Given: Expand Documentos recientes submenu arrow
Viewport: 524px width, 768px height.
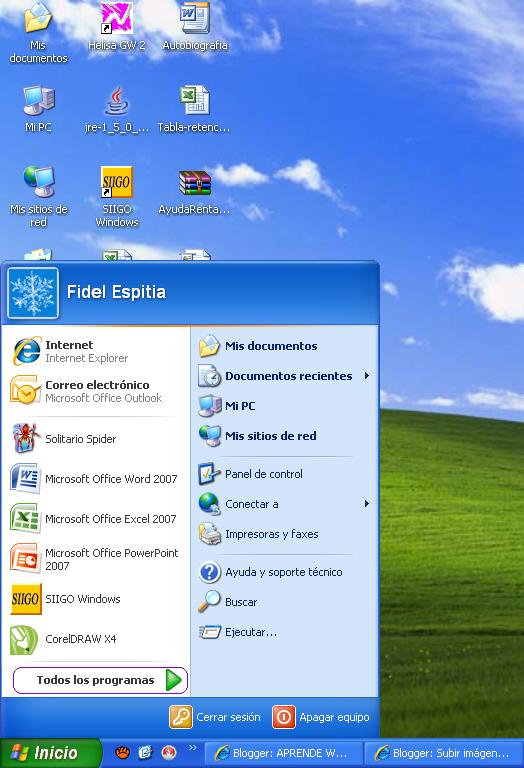Looking at the screenshot, I should pos(367,376).
